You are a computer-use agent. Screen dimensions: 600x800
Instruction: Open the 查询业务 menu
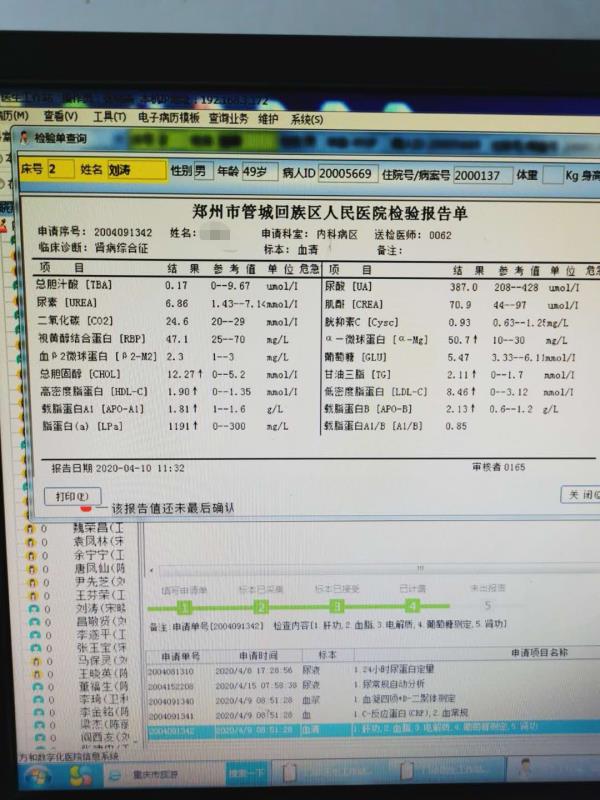point(228,117)
